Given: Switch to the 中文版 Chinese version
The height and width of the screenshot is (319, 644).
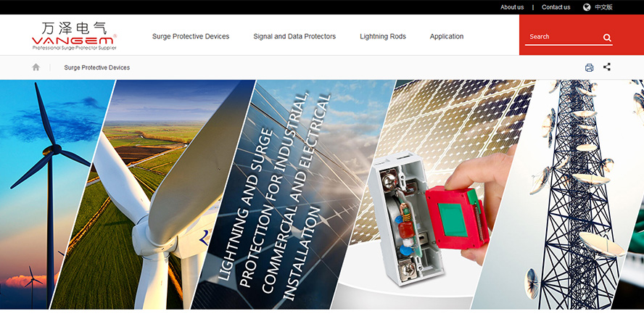Looking at the screenshot, I should point(603,7).
